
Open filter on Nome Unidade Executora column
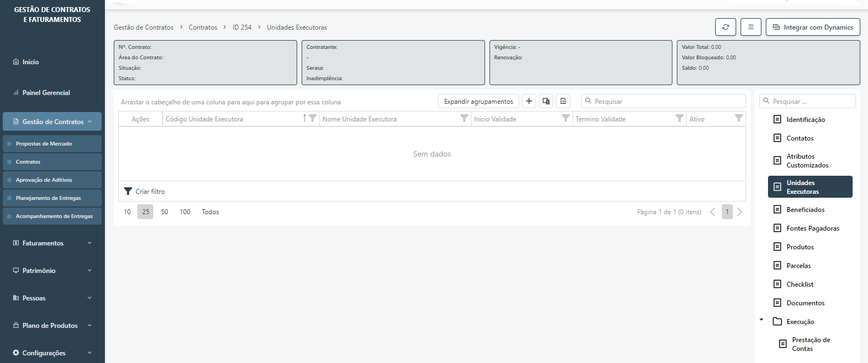464,119
